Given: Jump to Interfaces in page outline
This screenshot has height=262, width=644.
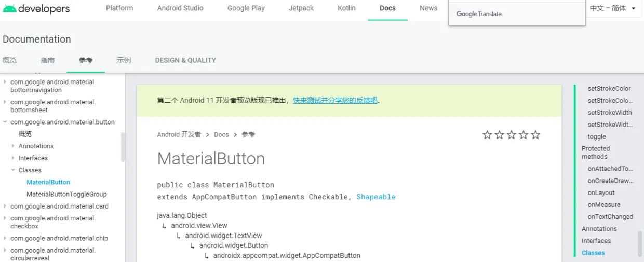Looking at the screenshot, I should [596, 241].
